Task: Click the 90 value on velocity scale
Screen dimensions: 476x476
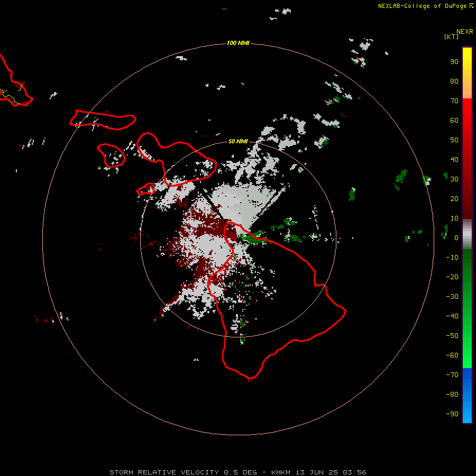Action: click(x=454, y=62)
